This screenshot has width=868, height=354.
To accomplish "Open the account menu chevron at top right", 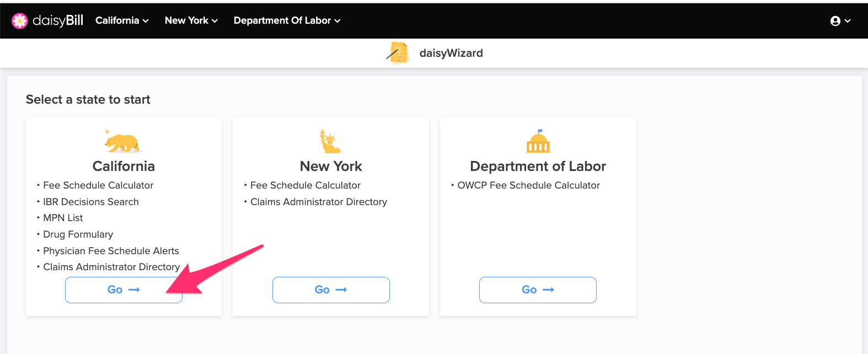I will pos(848,21).
